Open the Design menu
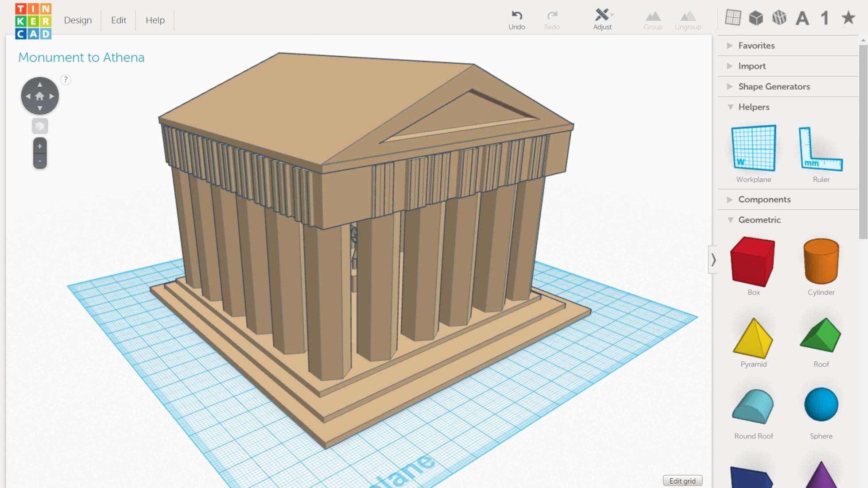Image resolution: width=868 pixels, height=488 pixels. [x=77, y=20]
